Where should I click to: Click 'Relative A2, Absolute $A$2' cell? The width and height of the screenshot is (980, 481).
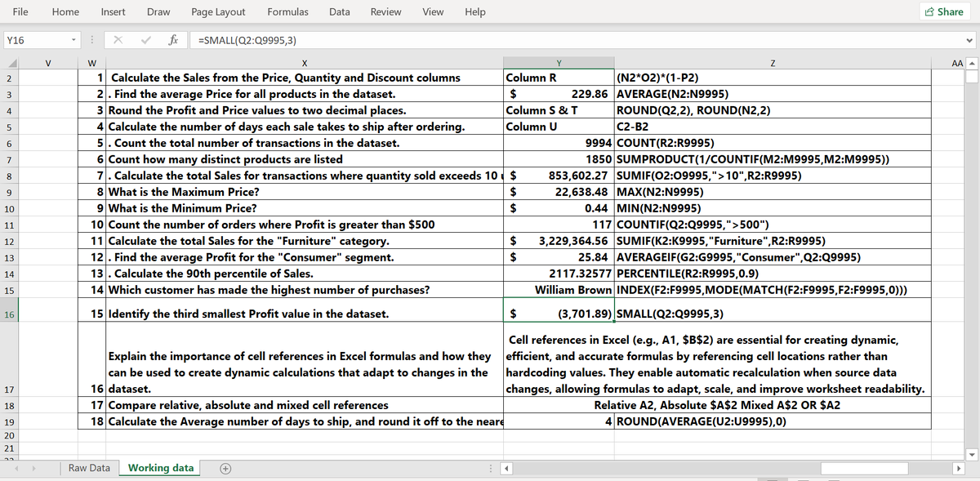(717, 405)
